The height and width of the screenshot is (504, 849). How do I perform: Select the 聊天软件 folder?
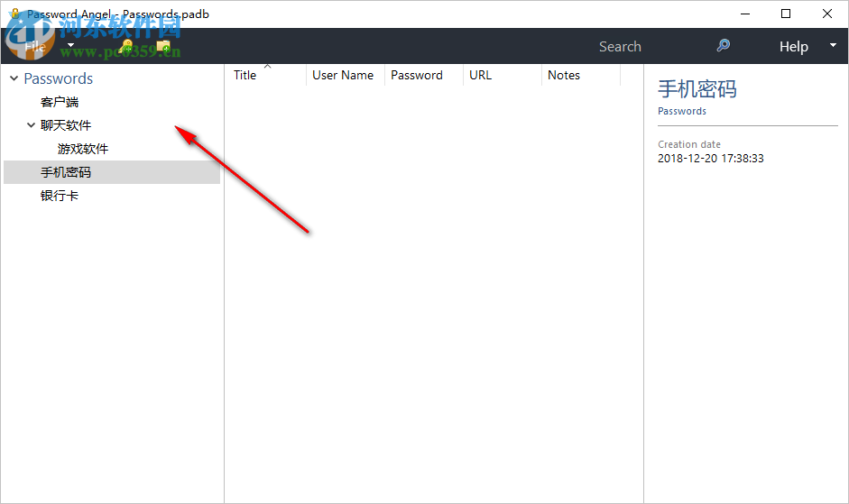66,125
